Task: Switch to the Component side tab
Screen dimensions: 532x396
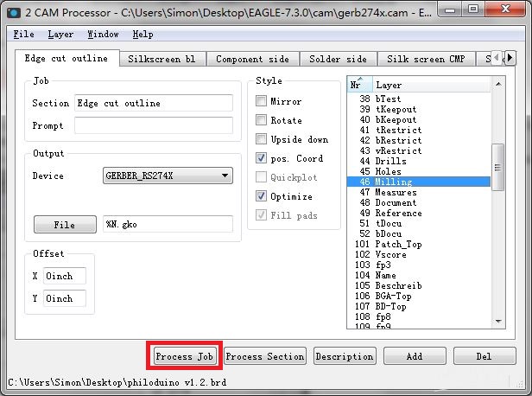Action: [254, 60]
